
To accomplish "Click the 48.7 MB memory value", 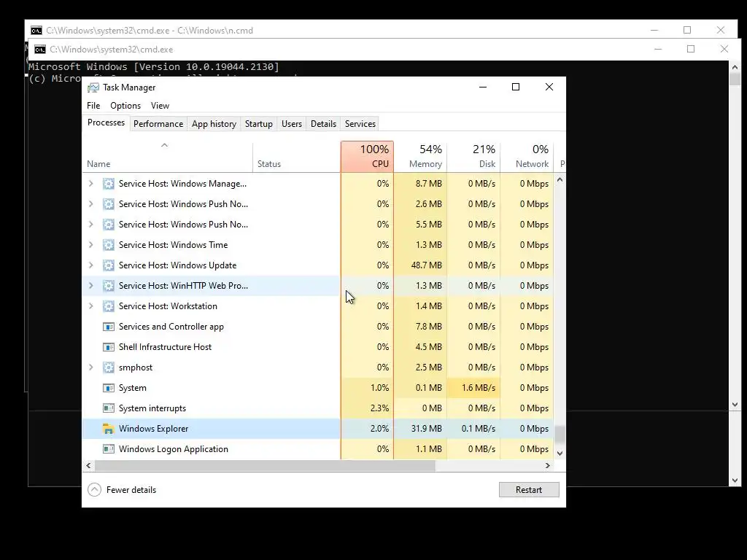I will click(x=426, y=265).
